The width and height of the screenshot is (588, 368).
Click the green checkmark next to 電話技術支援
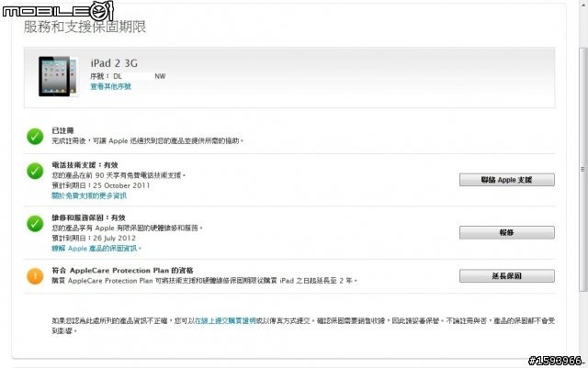[x=35, y=171]
